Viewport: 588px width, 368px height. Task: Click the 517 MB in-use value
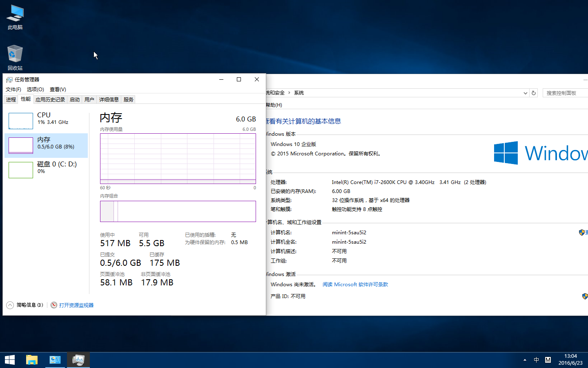(115, 243)
